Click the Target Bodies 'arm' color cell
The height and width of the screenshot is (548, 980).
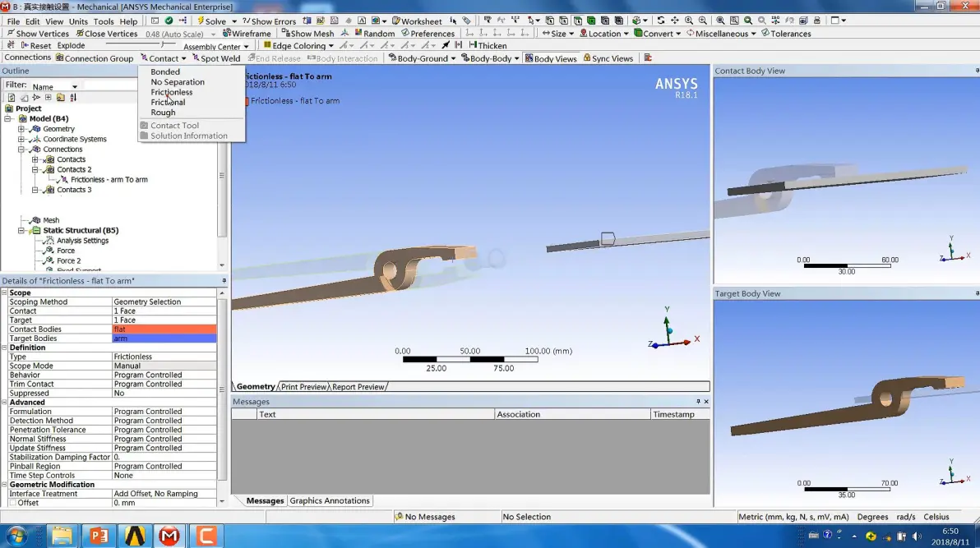(164, 338)
